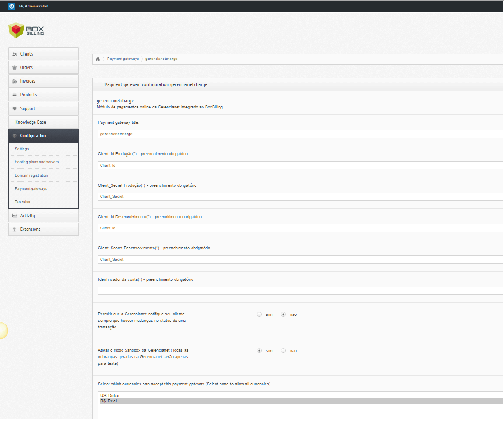Select sim for Gerencianet client notification
504x429 pixels.
[259, 314]
